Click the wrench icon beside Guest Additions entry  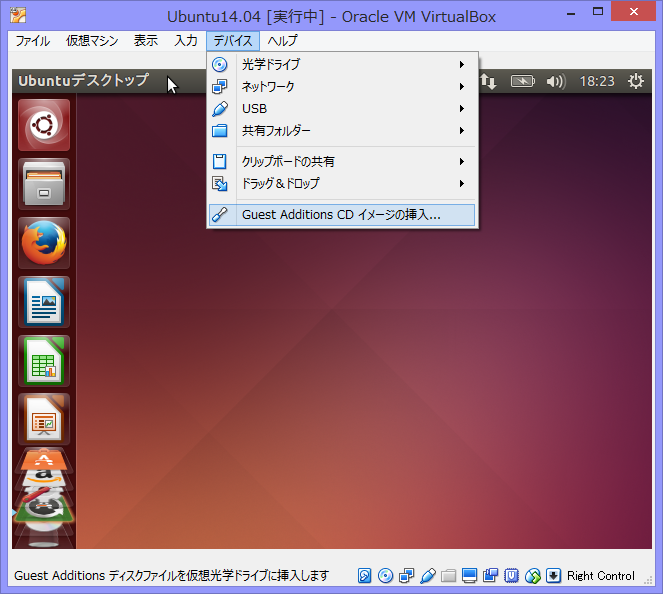pos(219,215)
